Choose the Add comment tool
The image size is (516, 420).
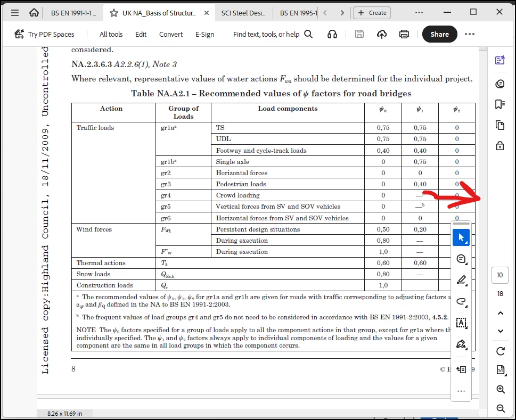pyautogui.click(x=461, y=259)
